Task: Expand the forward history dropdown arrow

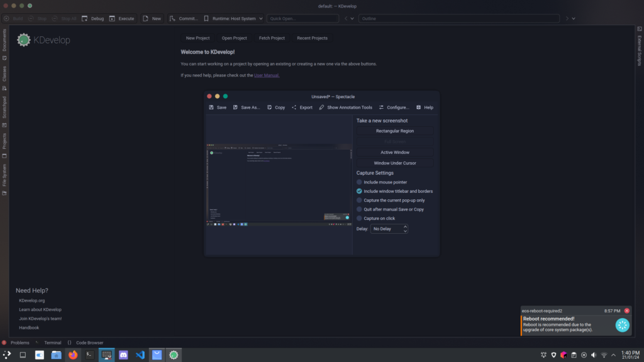Action: pyautogui.click(x=574, y=18)
